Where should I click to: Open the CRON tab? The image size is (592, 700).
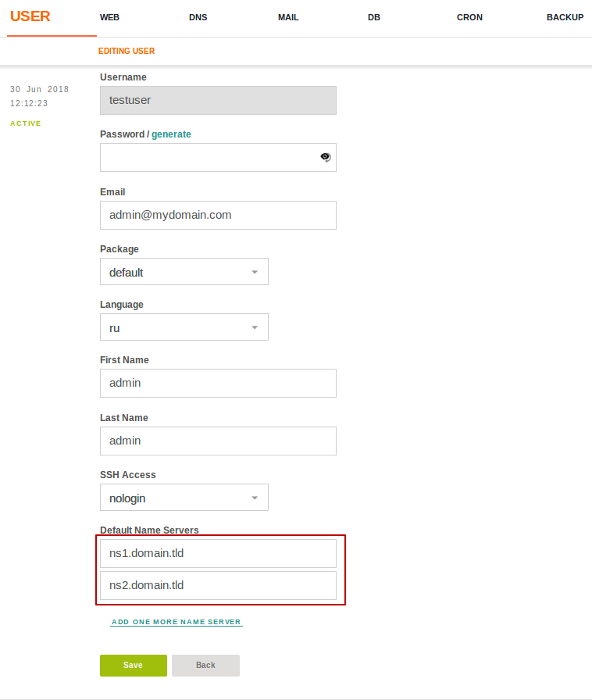[x=469, y=17]
